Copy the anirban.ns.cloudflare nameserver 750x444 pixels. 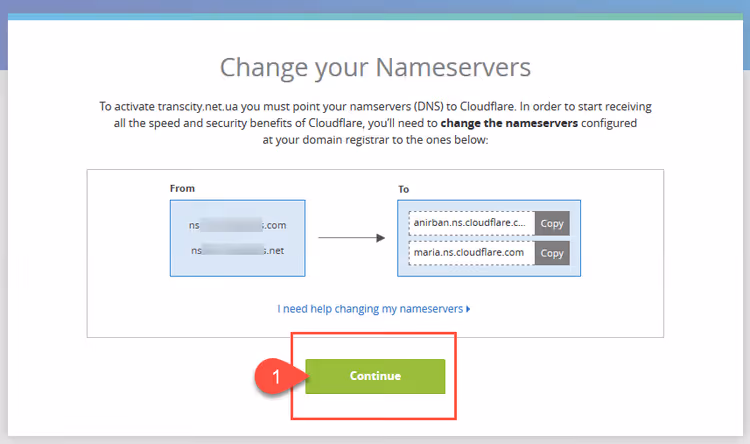(x=552, y=223)
